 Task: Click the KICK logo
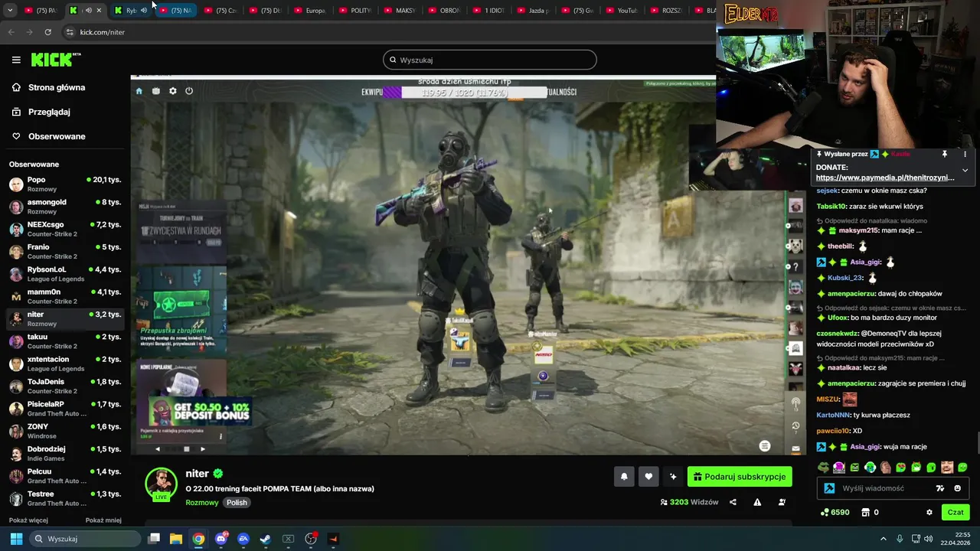(x=55, y=60)
